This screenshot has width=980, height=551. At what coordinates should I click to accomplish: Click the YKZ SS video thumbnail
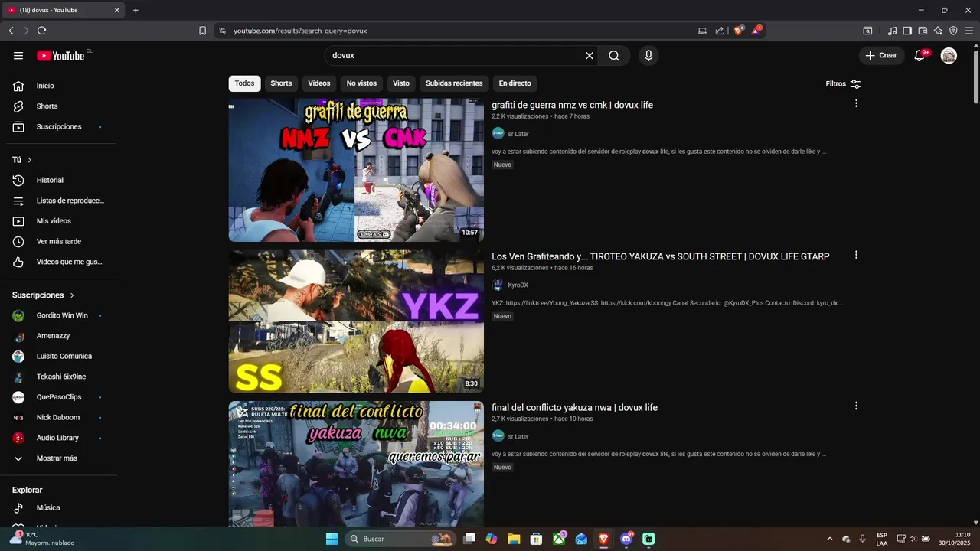pyautogui.click(x=356, y=321)
